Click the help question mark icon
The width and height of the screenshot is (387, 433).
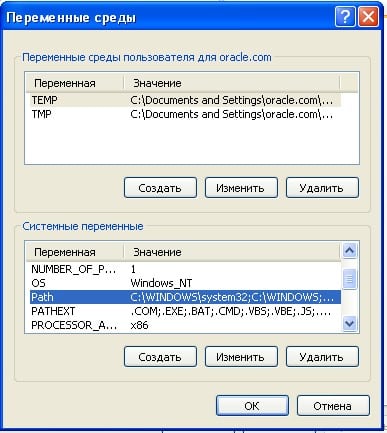pos(345,16)
